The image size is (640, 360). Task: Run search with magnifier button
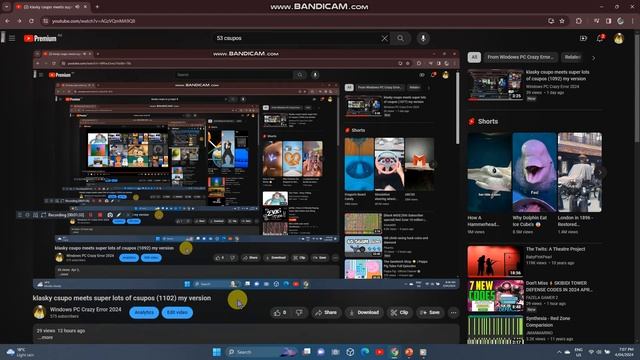click(x=400, y=38)
